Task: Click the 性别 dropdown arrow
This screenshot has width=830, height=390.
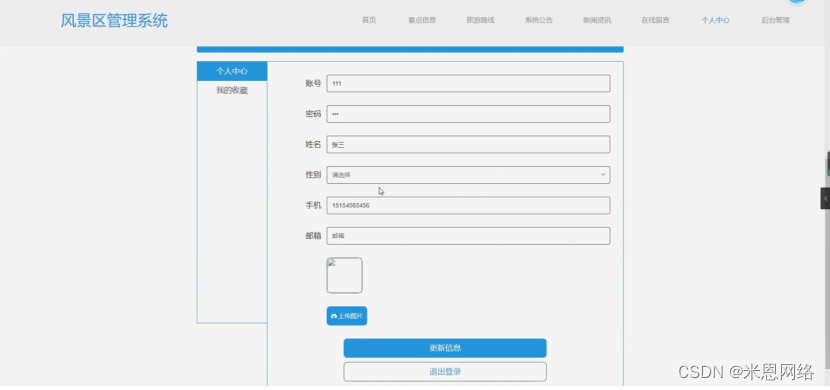Action: tap(602, 175)
